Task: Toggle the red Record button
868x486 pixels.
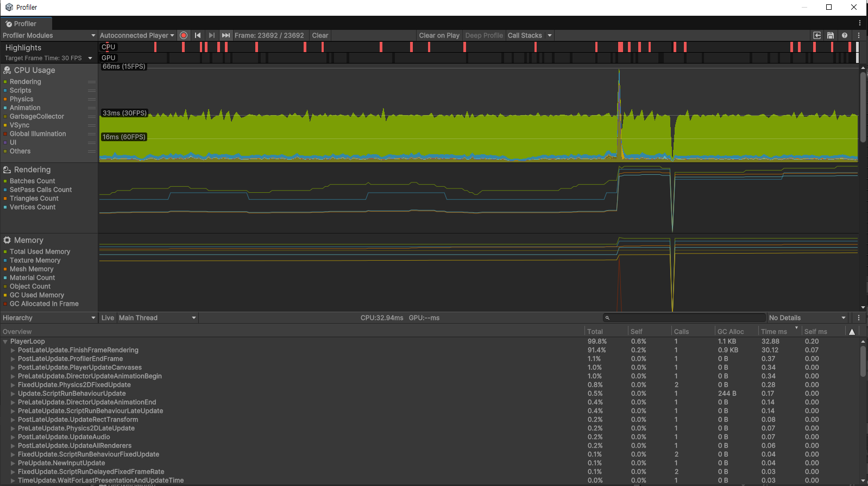Action: tap(184, 35)
